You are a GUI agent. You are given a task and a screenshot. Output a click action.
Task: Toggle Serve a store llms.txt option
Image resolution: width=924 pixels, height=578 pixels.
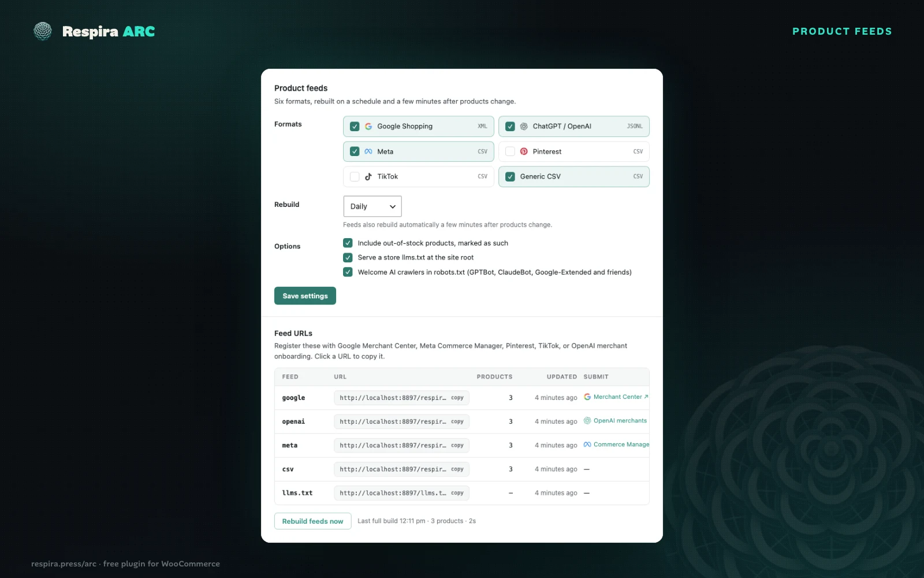tap(348, 258)
